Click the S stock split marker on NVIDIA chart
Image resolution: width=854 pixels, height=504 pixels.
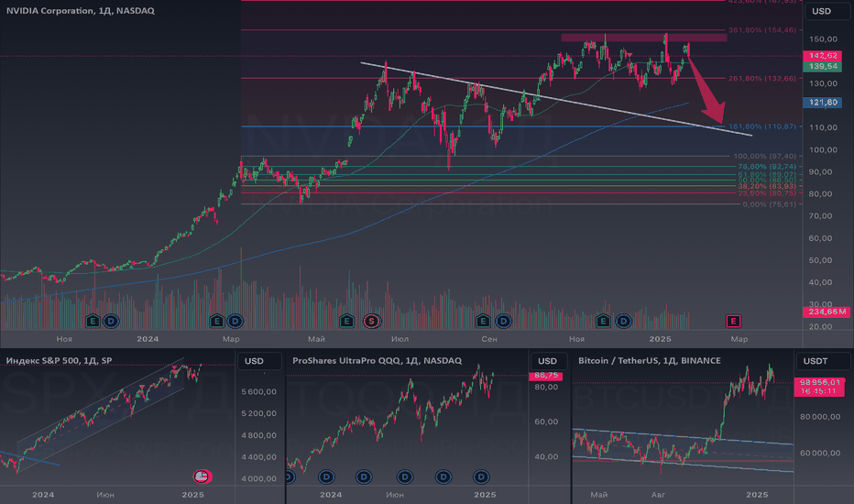click(x=371, y=321)
